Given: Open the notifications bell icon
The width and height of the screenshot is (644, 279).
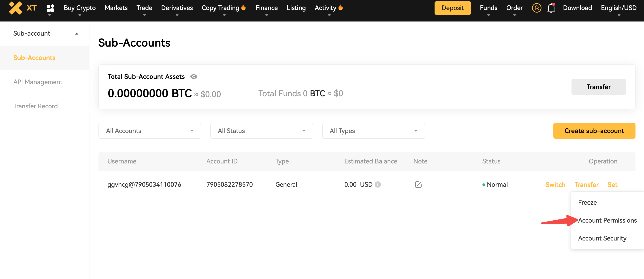Looking at the screenshot, I should coord(551,8).
